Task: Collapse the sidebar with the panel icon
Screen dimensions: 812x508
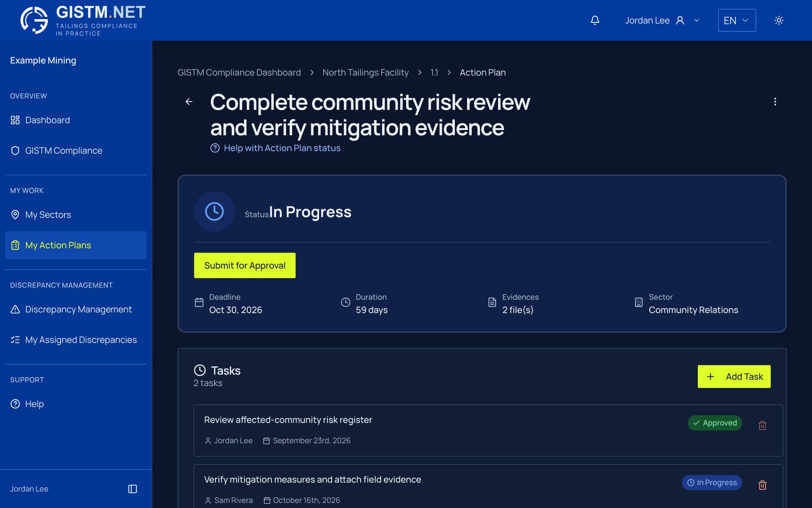Action: click(x=132, y=489)
